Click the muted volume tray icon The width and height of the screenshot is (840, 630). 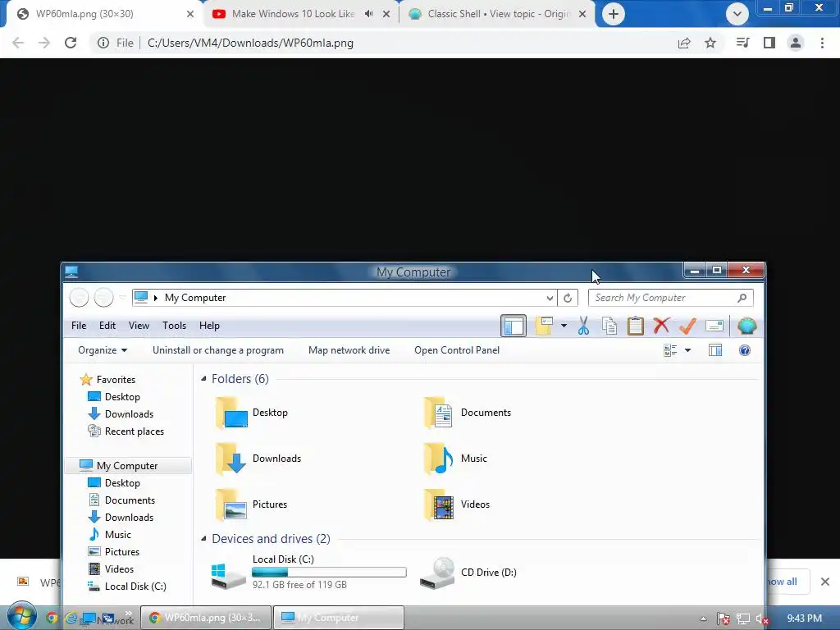(x=762, y=619)
